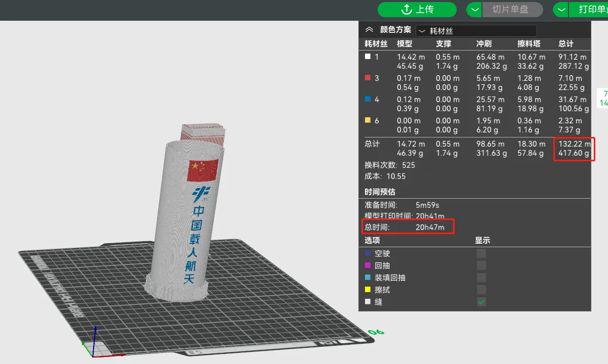Click the 上传 upload button
The height and width of the screenshot is (364, 608).
tap(417, 10)
